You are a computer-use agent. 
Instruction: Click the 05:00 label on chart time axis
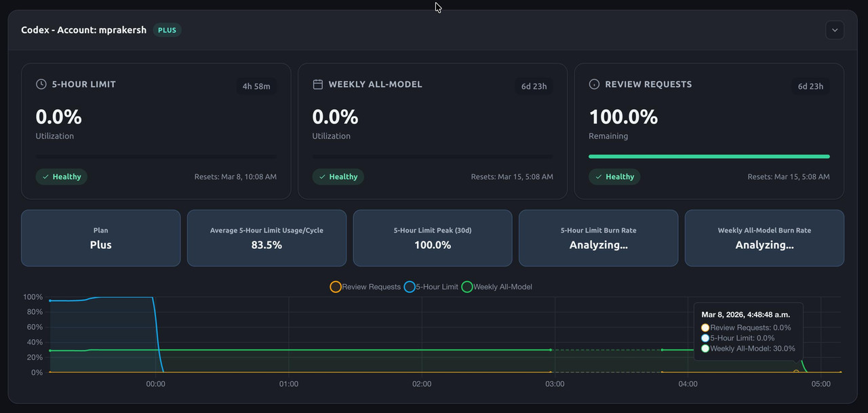(x=821, y=384)
